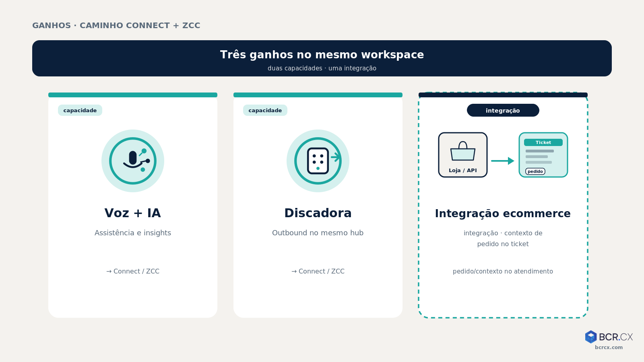Click the BCR.CX wordmark text
Screen dimensions: 644x362
(616, 337)
